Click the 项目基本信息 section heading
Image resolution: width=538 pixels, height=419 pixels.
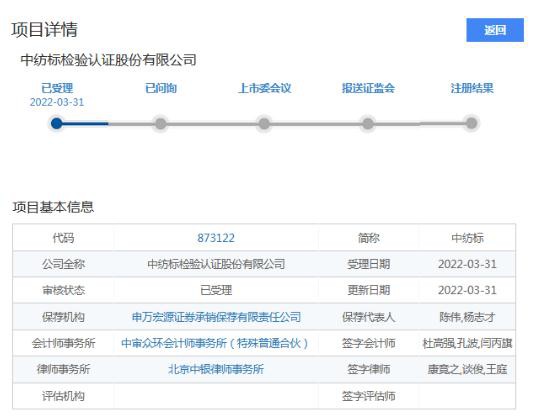(x=53, y=207)
